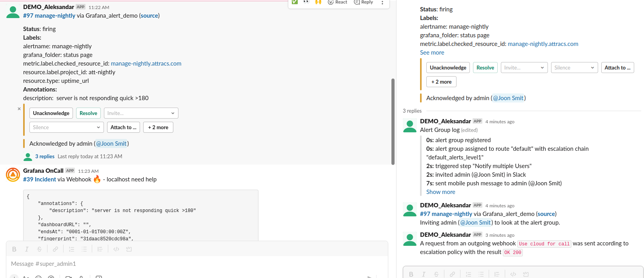Click @Joon Smit mention in thread acknowledged line
The image size is (644, 278).
click(508, 98)
